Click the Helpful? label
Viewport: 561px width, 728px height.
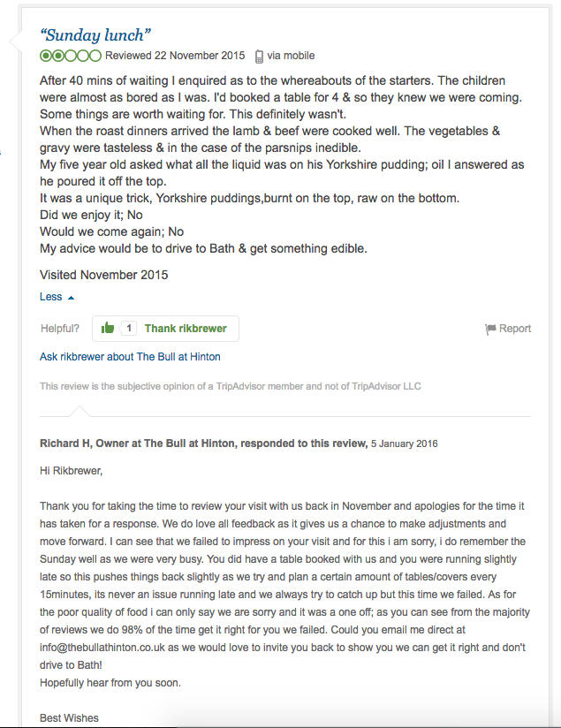point(60,329)
